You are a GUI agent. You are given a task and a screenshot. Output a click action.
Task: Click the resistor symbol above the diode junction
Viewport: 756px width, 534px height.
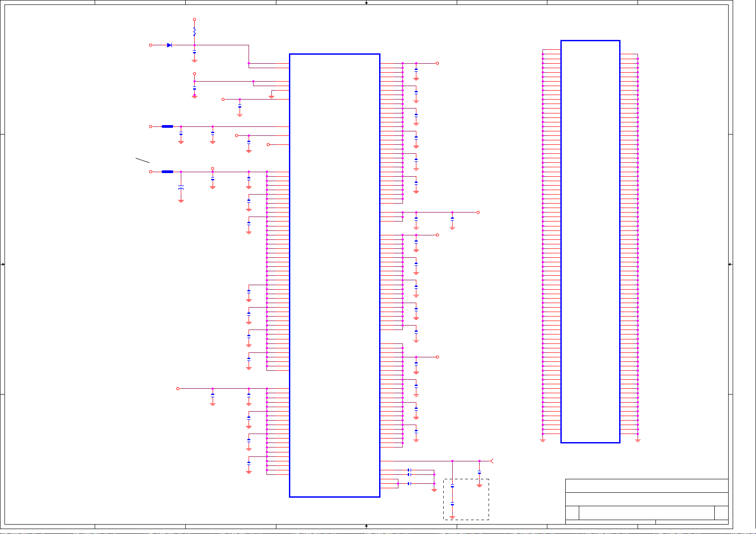coord(194,31)
